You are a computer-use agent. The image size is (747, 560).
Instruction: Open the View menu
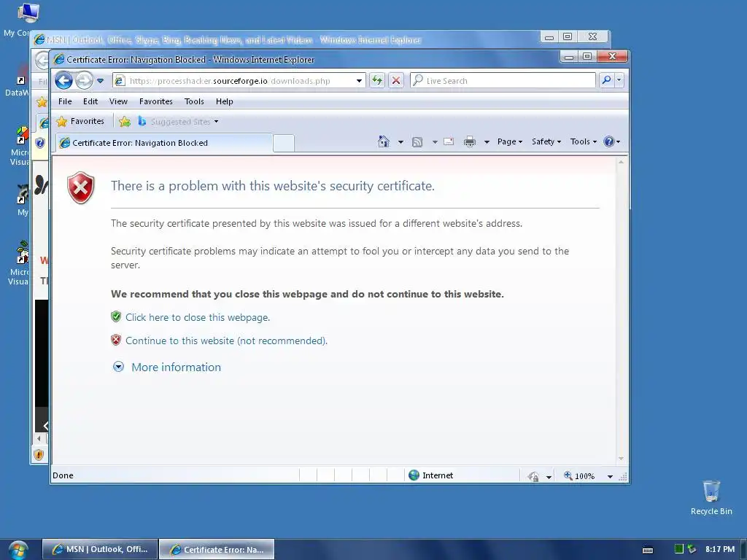[118, 101]
